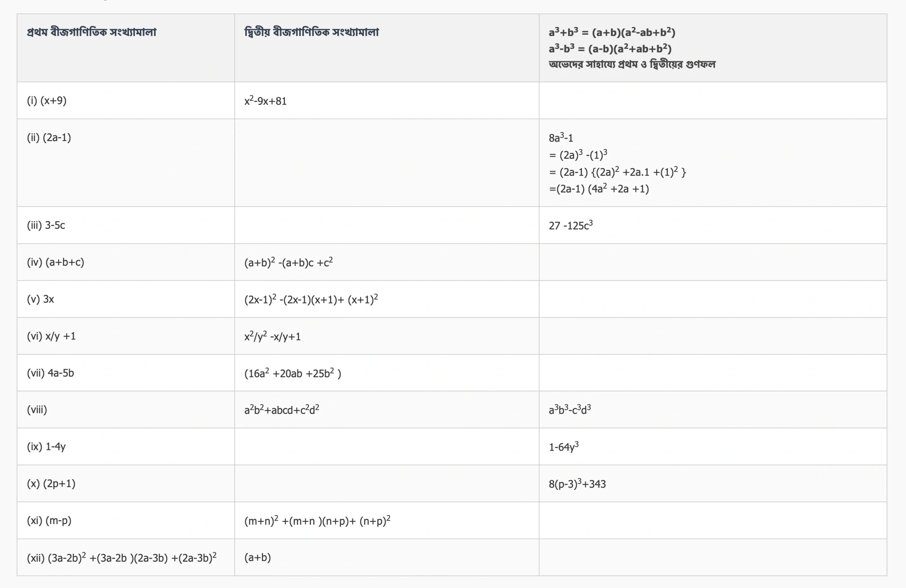
Task: Click the a³-b³ identity formula in header
Action: pyautogui.click(x=610, y=49)
